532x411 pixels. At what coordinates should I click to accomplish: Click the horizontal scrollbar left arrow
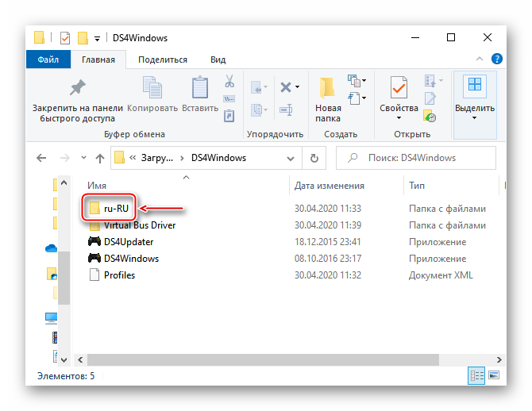tap(80, 359)
